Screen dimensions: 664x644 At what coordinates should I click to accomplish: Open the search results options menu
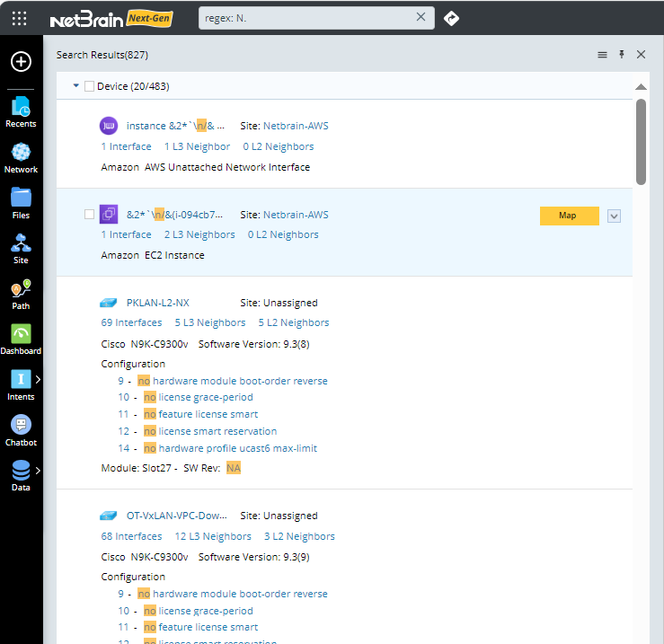tap(602, 55)
